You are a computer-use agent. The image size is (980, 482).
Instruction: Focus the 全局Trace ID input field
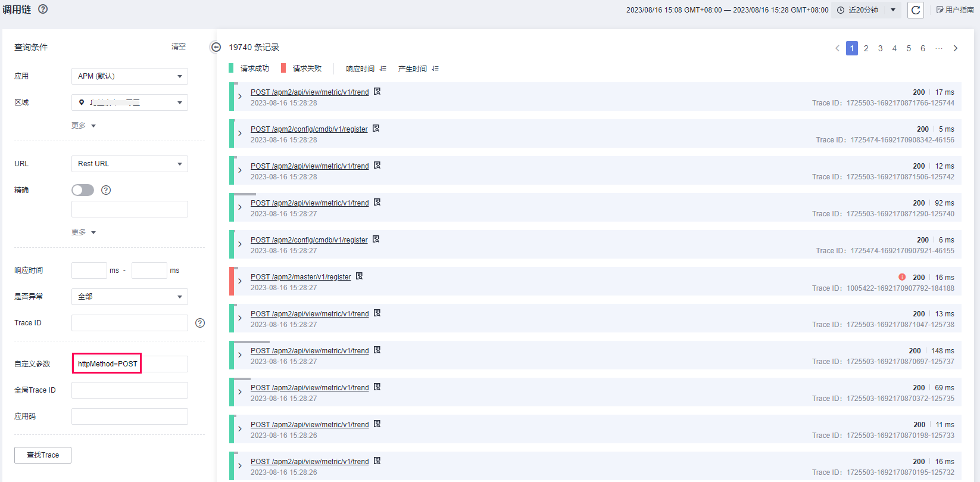coord(130,390)
